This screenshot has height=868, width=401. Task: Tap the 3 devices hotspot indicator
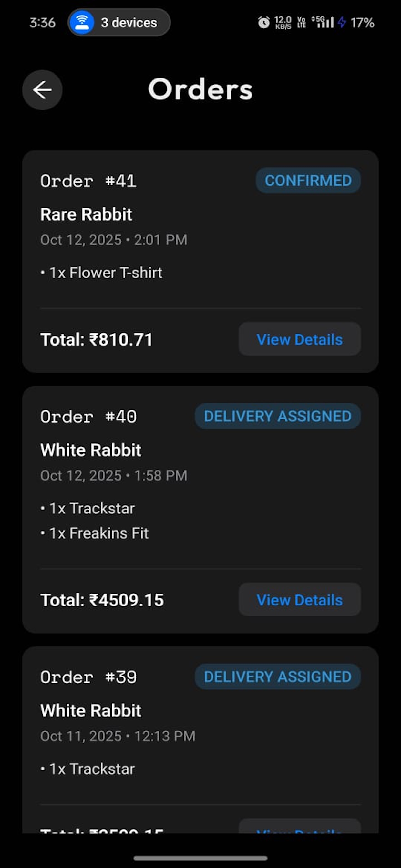[x=119, y=23]
